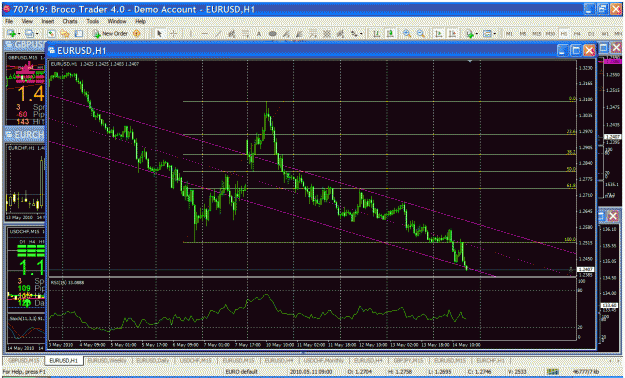Switch to the GBPUSD,M15 chart tab
The image size is (625, 378).
click(24, 360)
